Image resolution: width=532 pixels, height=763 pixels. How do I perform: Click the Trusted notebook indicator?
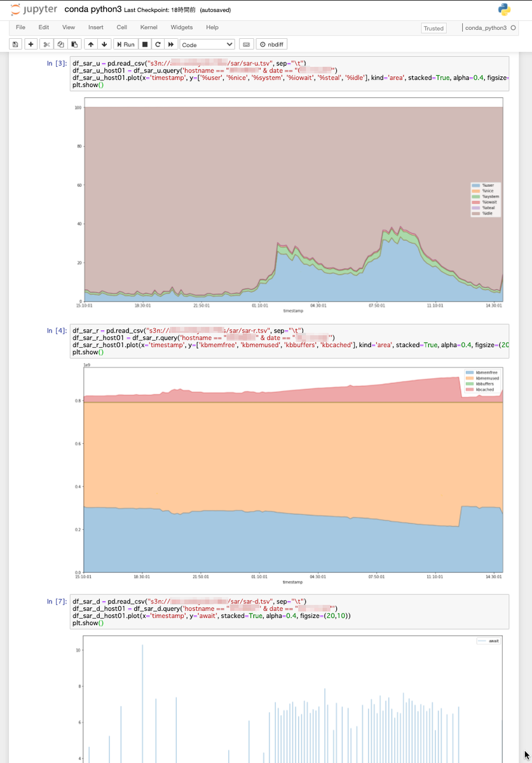point(433,28)
